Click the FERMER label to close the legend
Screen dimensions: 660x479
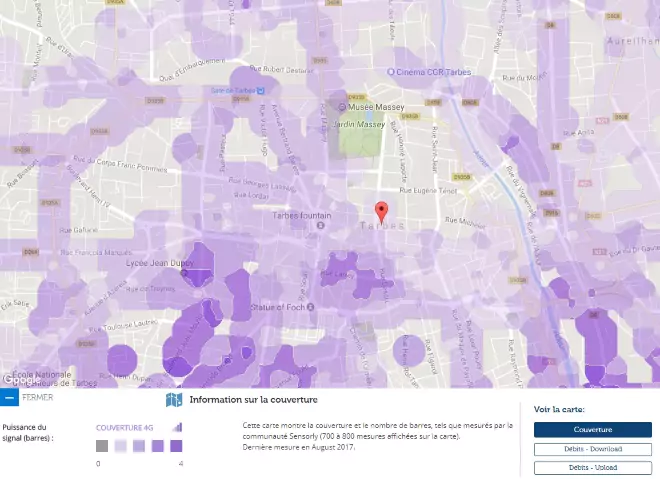click(37, 397)
